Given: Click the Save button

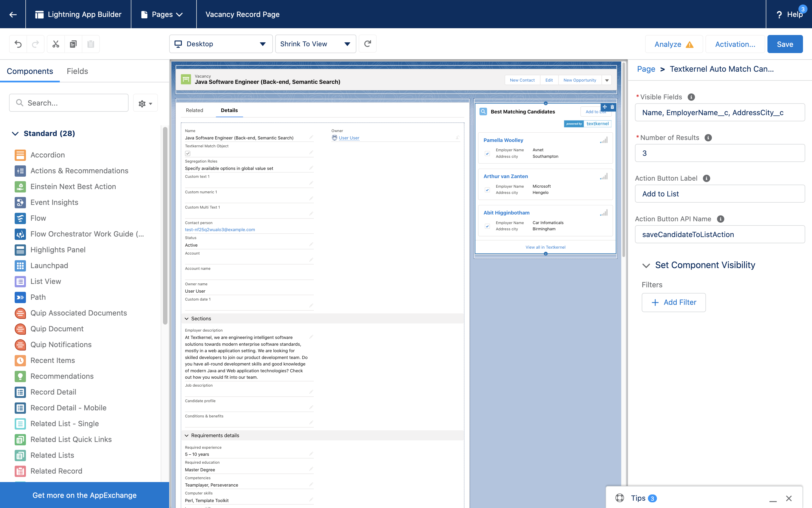Looking at the screenshot, I should (x=785, y=44).
